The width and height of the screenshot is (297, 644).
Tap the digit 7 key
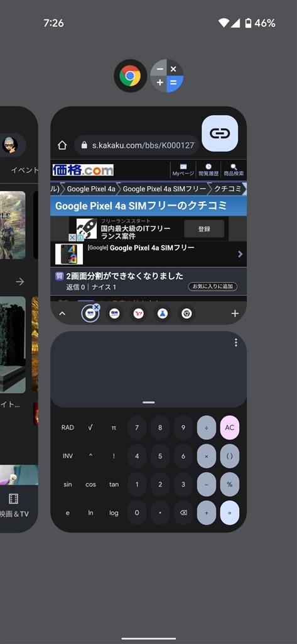click(x=137, y=428)
